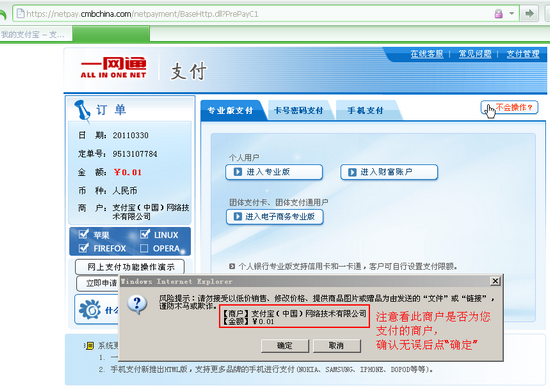The image size is (550, 392).
Task: Click the 苹果 checkbox icon
Action: point(84,234)
